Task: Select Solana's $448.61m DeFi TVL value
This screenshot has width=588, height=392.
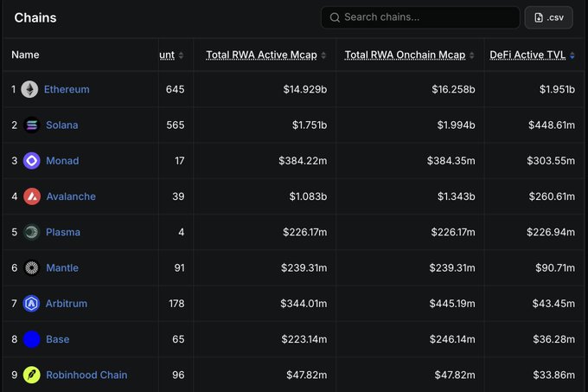Action: click(552, 125)
